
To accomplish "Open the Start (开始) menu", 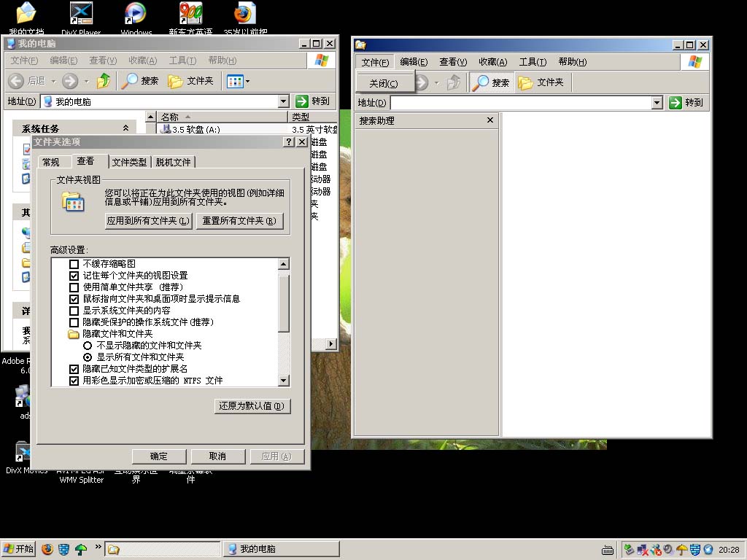I will pyautogui.click(x=18, y=549).
